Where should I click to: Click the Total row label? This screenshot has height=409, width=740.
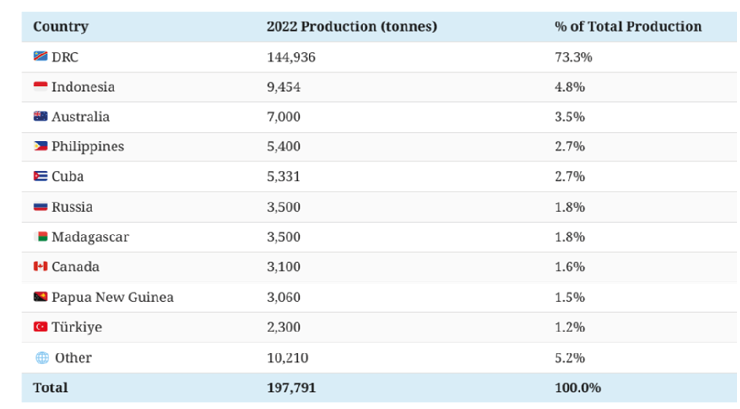(x=50, y=387)
